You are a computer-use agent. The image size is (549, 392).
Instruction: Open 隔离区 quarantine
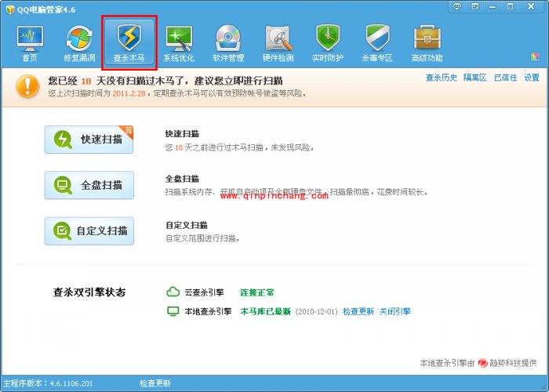pyautogui.click(x=475, y=78)
